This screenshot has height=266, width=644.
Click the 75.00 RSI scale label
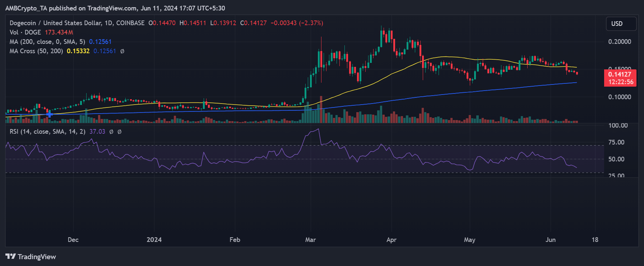tap(616, 142)
